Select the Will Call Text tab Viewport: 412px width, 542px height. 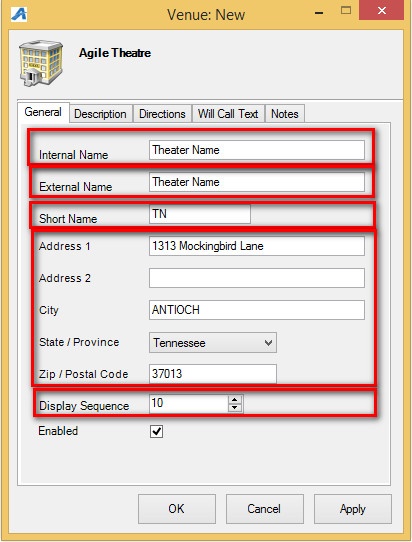tap(228, 114)
